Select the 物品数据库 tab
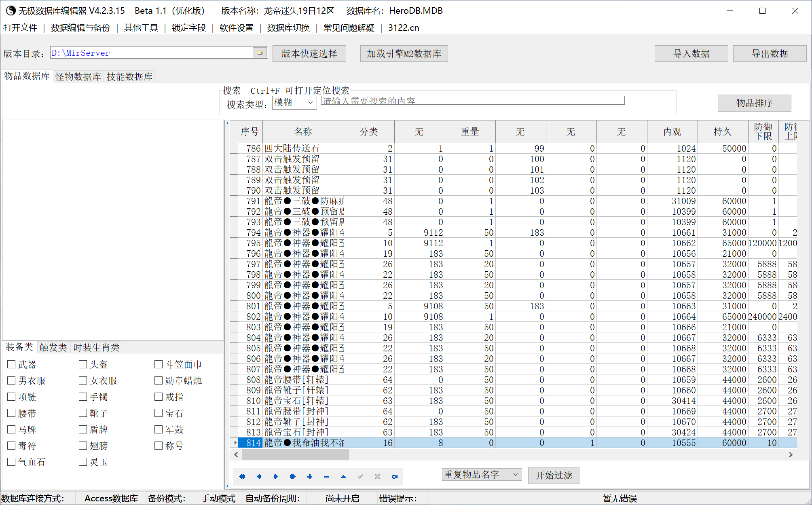Screen dimensions: 812x505 tap(27, 76)
